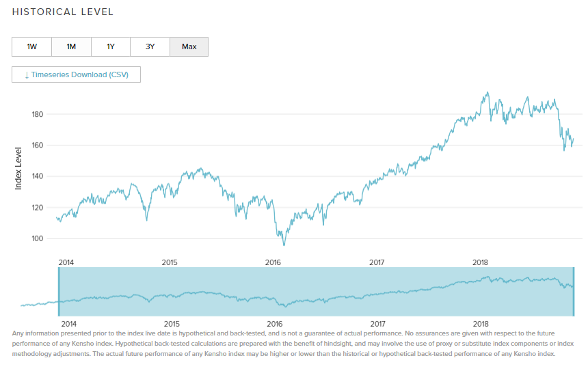Click navigator area left of selection
588x371 pixels.
pyautogui.click(x=38, y=301)
